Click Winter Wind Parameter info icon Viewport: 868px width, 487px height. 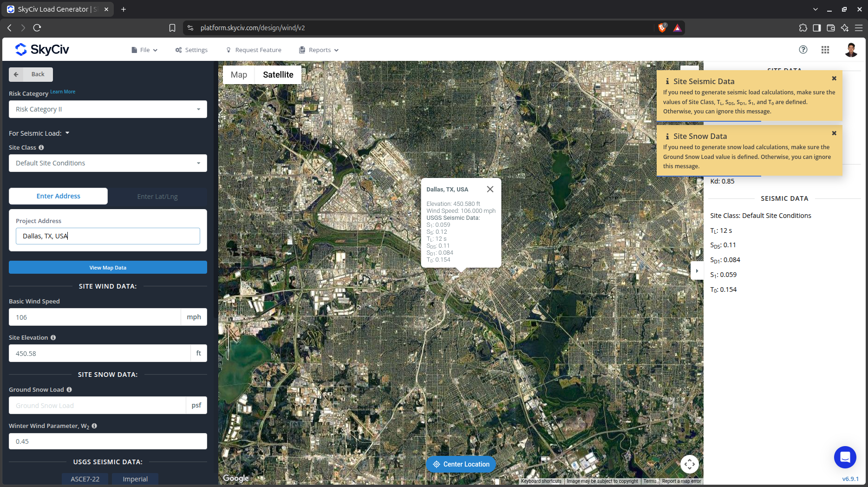click(x=94, y=426)
